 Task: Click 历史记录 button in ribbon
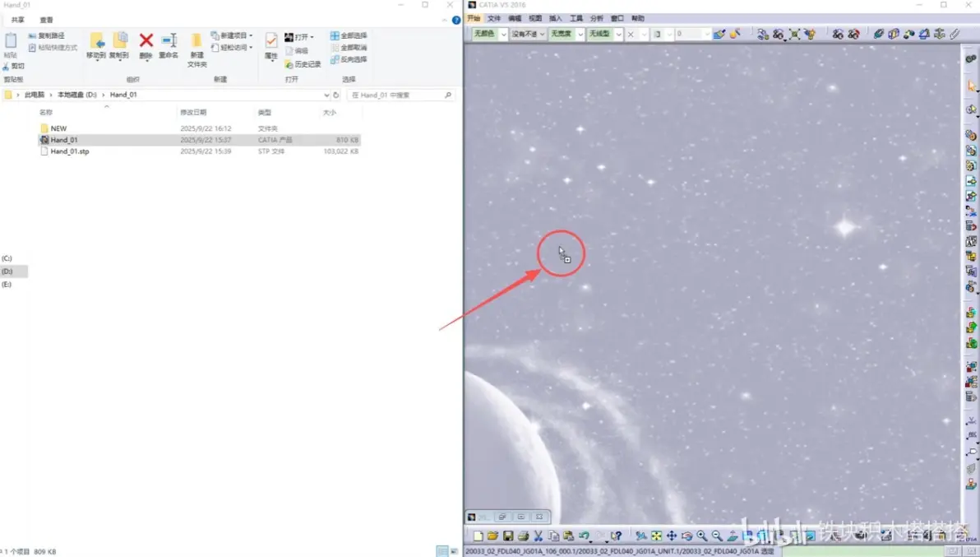[x=303, y=64]
